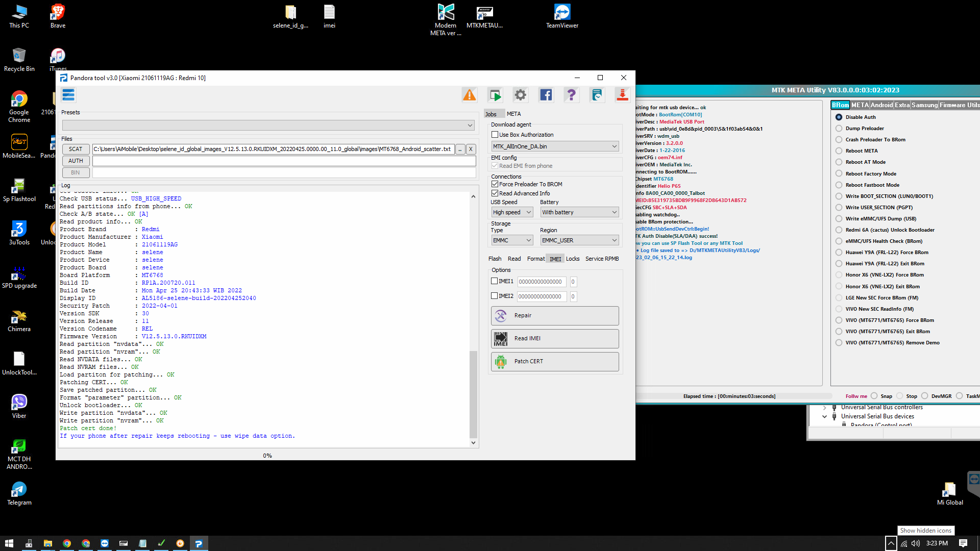
Task: Click the Pandora icon in the taskbar
Action: [199, 543]
